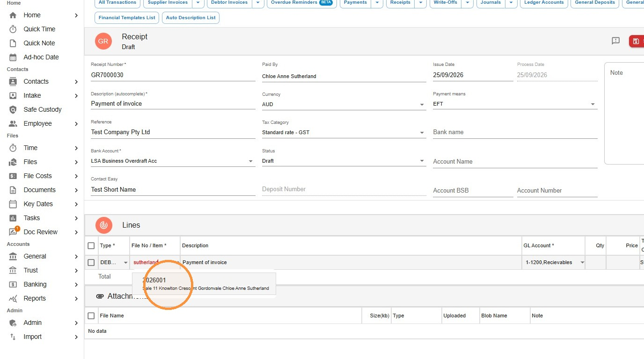The width and height of the screenshot is (644, 359).
Task: Open the Banking dollar icon
Action: click(x=13, y=284)
